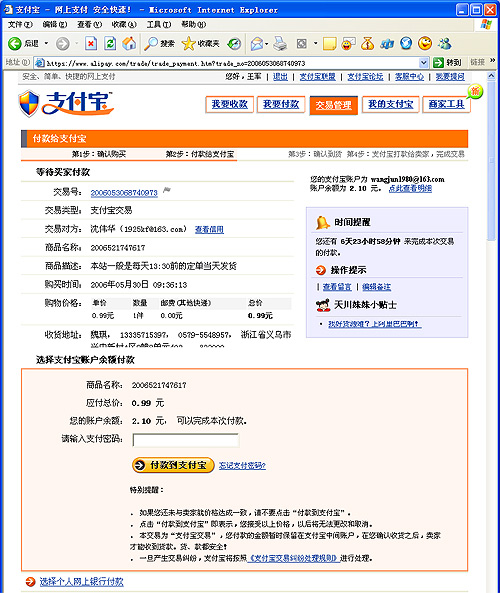
Task: Open the 客服中心 link
Action: (x=409, y=77)
